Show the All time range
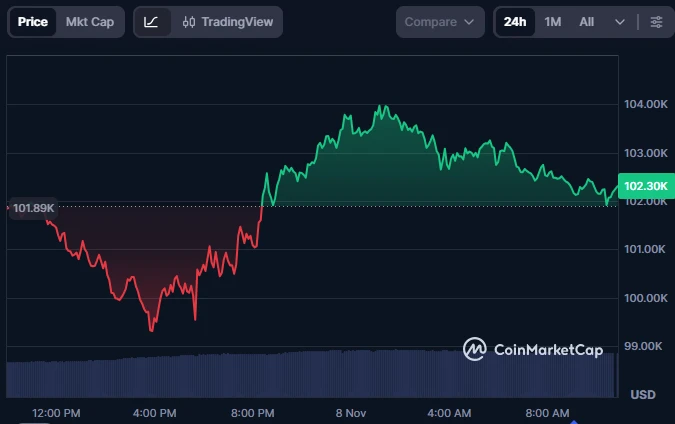 tap(587, 22)
